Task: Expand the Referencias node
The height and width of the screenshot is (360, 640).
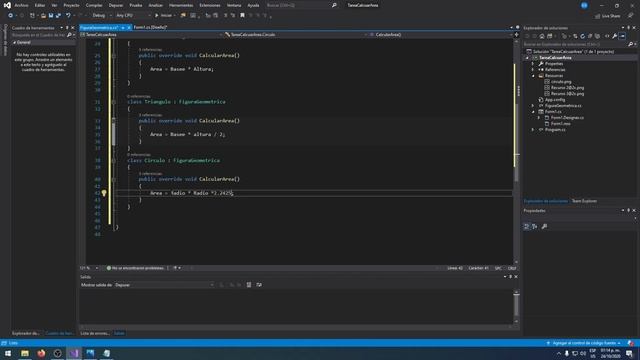Action: click(x=533, y=70)
